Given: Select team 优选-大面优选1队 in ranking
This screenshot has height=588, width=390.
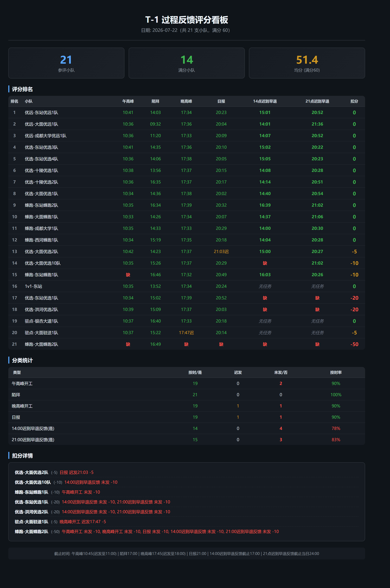Looking at the screenshot, I should point(41,194).
